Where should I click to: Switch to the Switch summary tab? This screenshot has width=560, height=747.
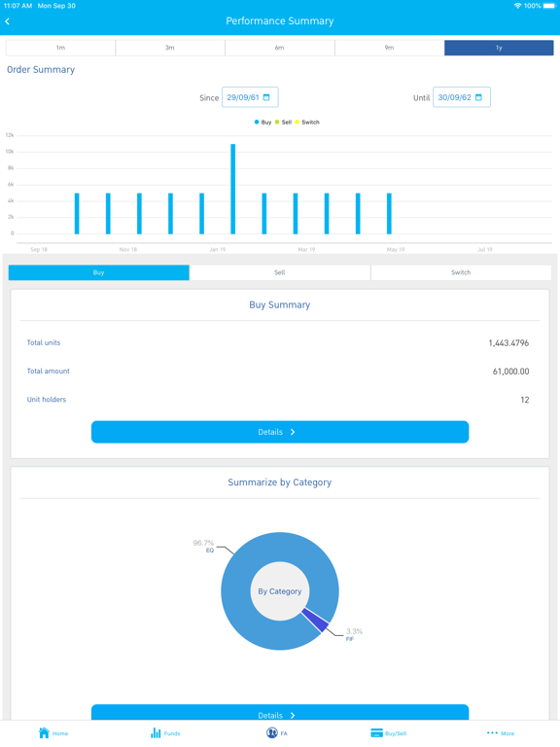(461, 272)
